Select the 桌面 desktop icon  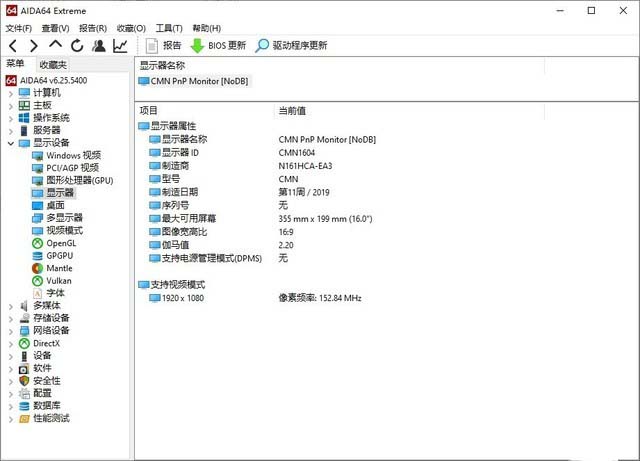coord(38,205)
